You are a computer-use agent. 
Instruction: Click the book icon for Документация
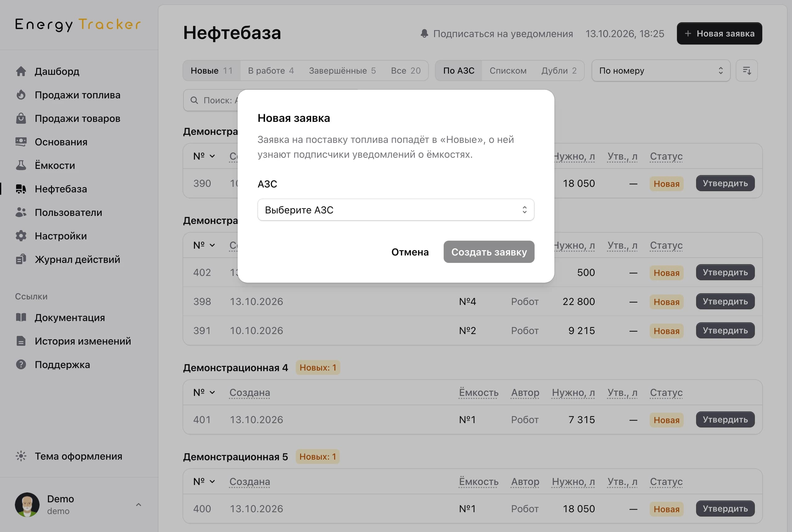[21, 318]
